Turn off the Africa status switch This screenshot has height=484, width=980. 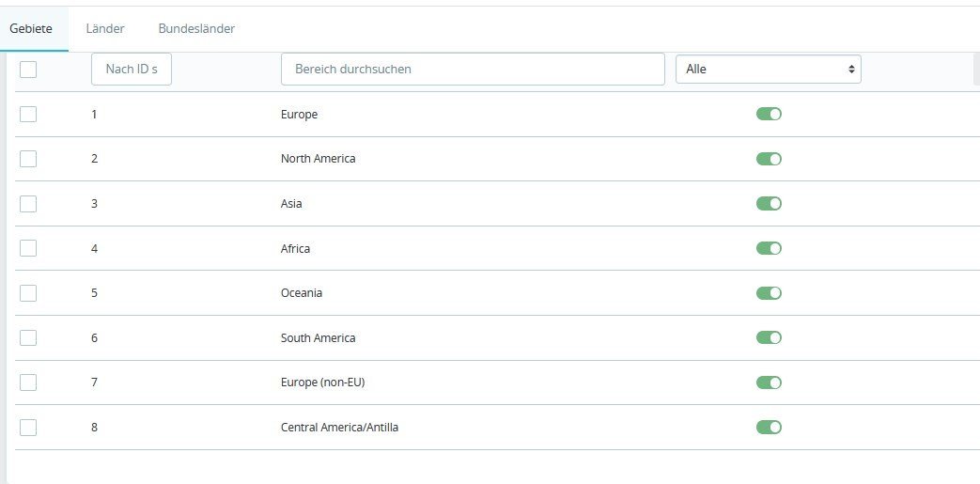[769, 248]
